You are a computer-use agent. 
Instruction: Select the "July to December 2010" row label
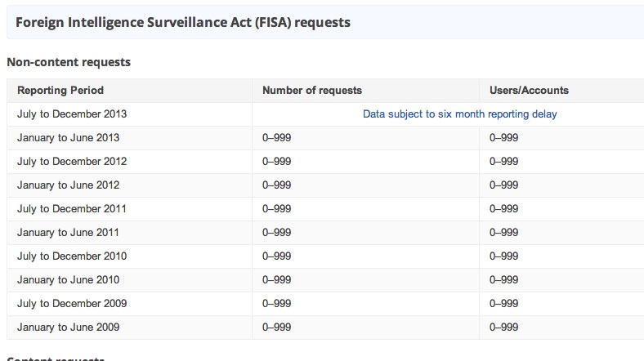click(x=72, y=256)
